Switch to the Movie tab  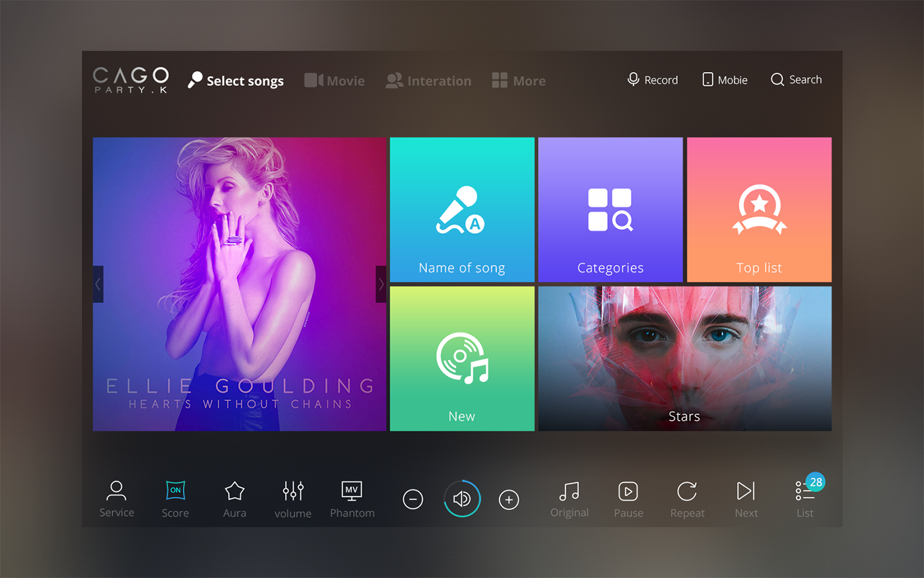point(335,81)
